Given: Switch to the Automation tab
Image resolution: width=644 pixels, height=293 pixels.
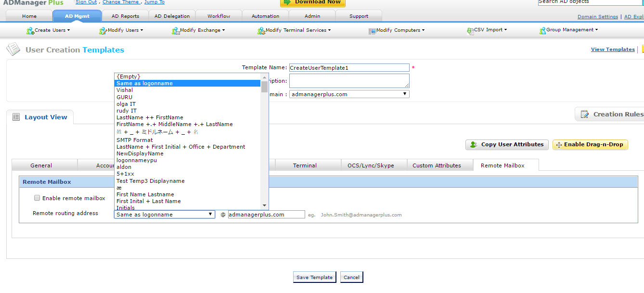Looking at the screenshot, I should tap(265, 16).
